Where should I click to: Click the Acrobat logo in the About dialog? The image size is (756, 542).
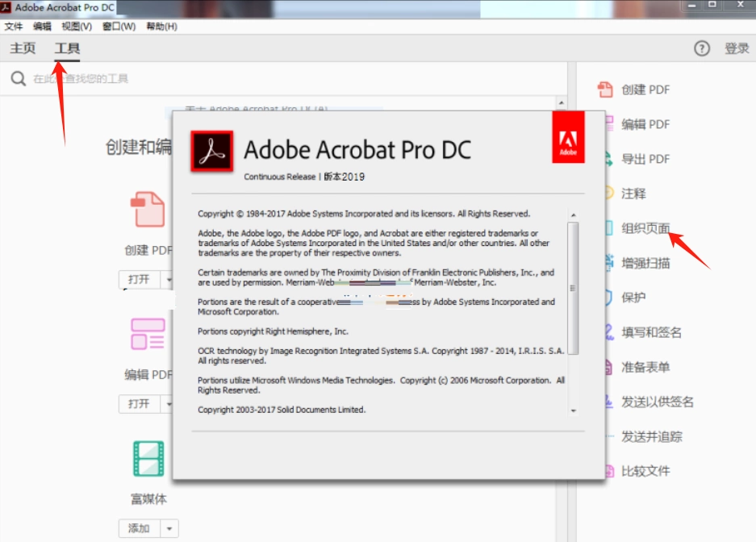pos(211,152)
